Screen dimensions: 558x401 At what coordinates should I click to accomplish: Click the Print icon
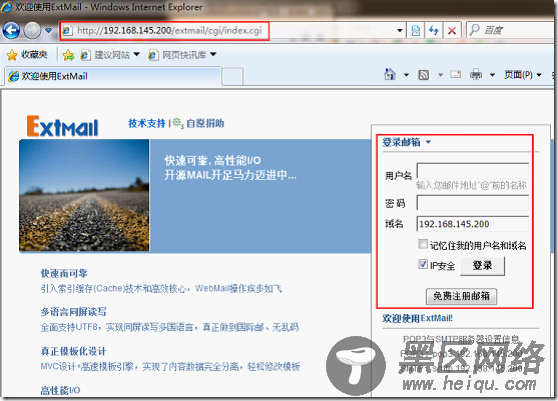(x=476, y=75)
